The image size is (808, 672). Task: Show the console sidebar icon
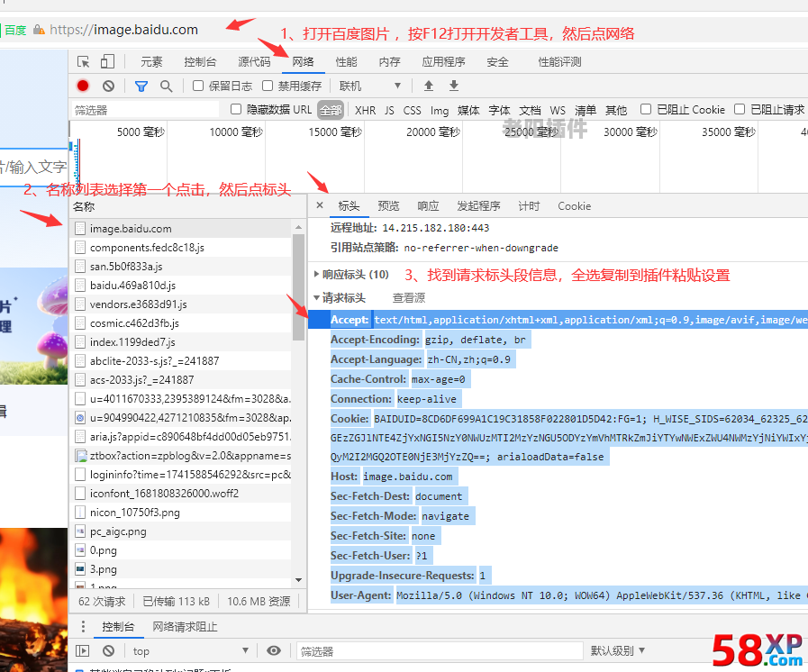pyautogui.click(x=83, y=651)
